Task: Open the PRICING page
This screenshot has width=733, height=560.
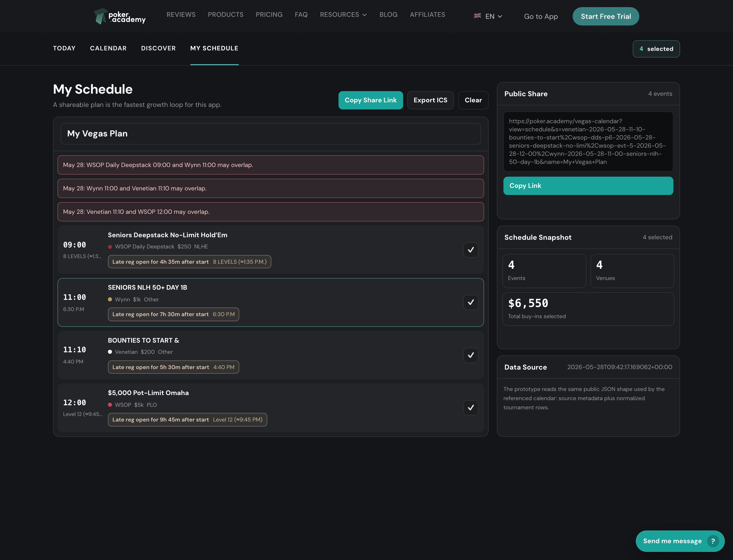Action: click(x=269, y=15)
